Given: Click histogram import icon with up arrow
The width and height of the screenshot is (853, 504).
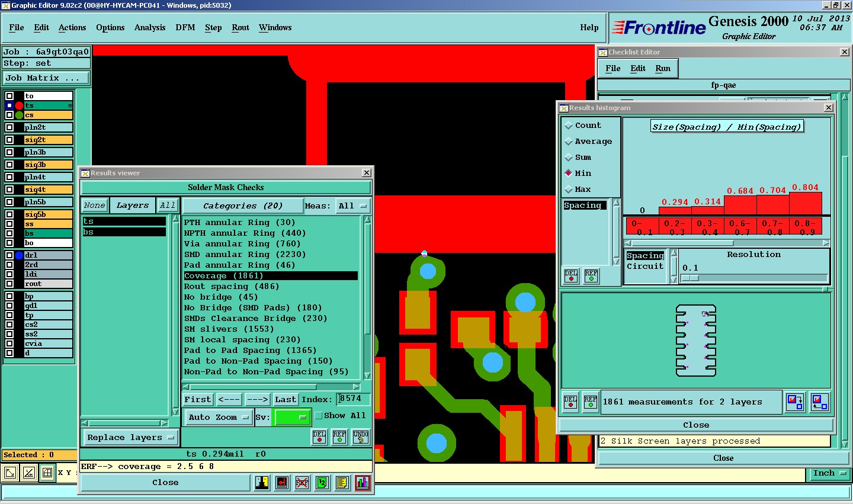Looking at the screenshot, I should pyautogui.click(x=820, y=402).
